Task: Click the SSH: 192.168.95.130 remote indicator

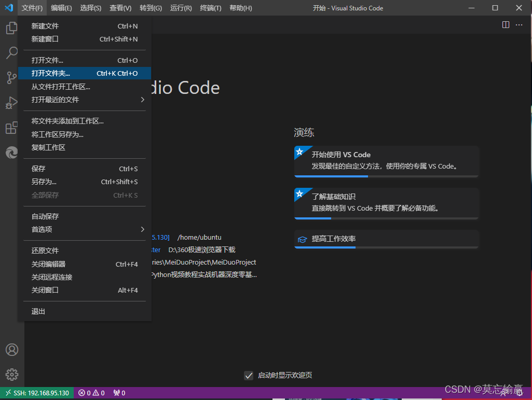Action: 37,393
